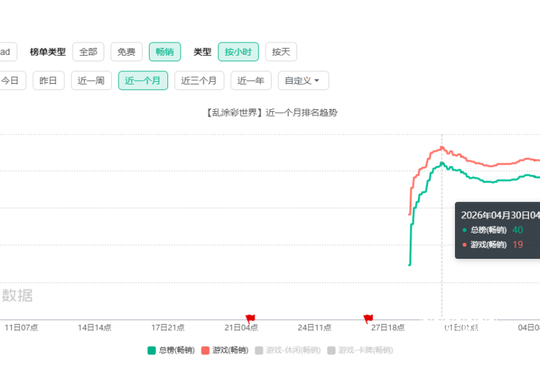The height and width of the screenshot is (370, 540).
Task: Open the 自定义 custom range dropdown
Action: (303, 80)
